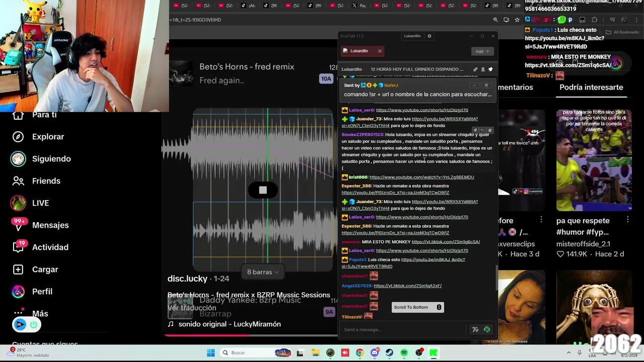Click the taskbar Buscar search box

[x=257, y=353]
